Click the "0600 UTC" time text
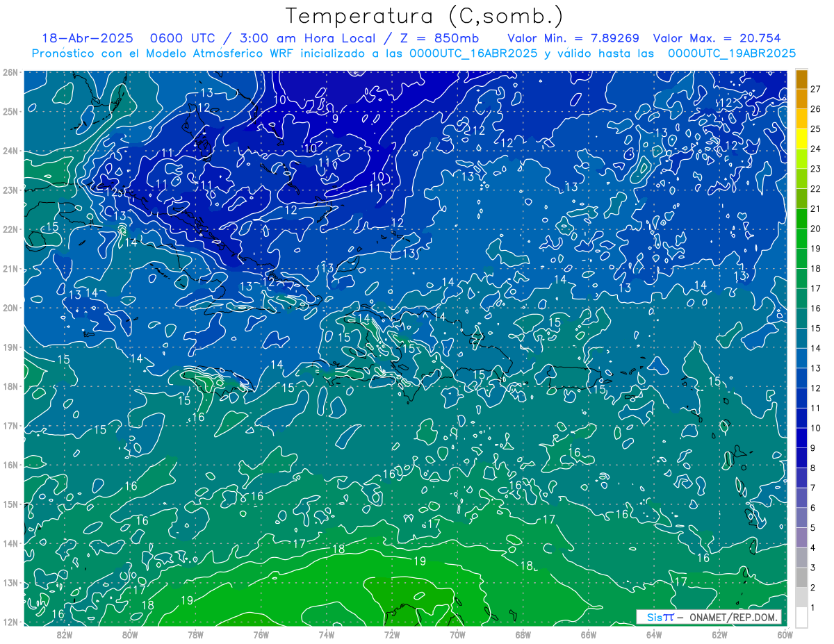Screen dimensions: 834x644 point(181,38)
